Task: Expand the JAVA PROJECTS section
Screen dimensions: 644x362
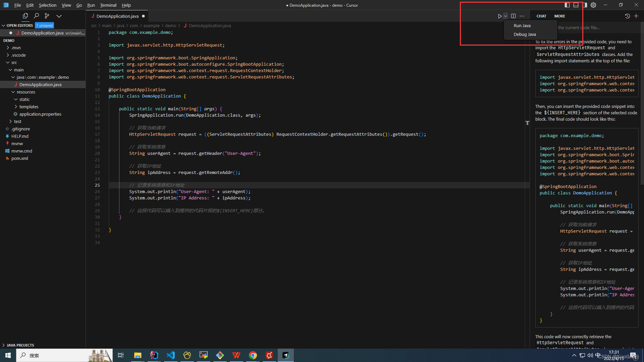Action: point(20,345)
